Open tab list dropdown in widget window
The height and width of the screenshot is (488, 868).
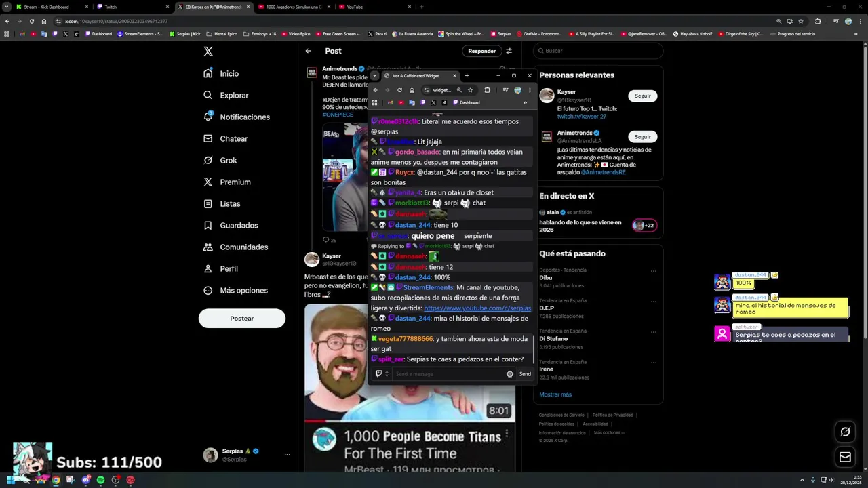(x=374, y=76)
